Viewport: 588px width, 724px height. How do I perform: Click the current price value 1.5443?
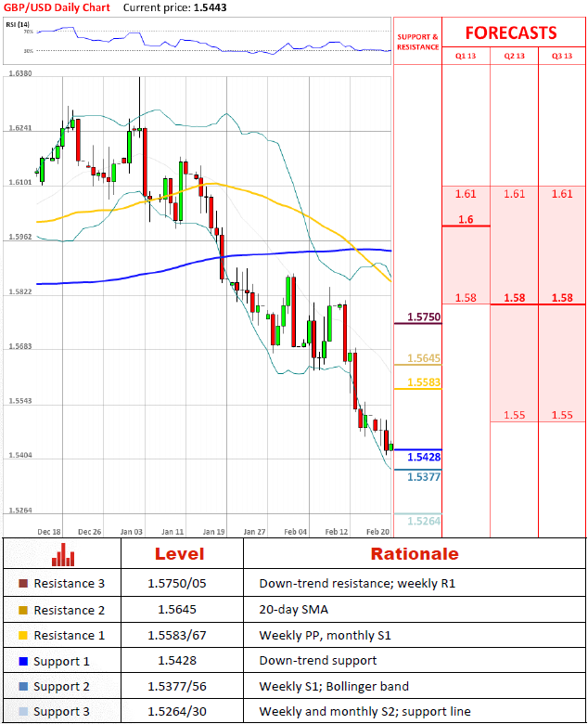coord(210,7)
